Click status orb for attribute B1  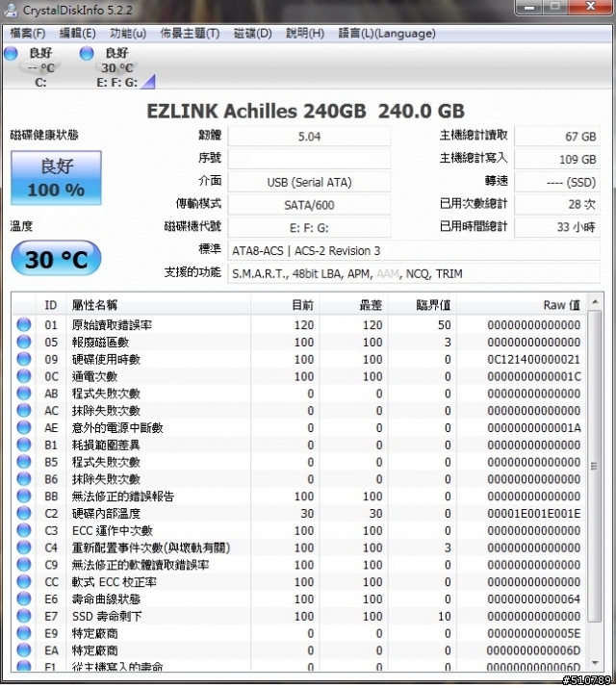tap(24, 445)
